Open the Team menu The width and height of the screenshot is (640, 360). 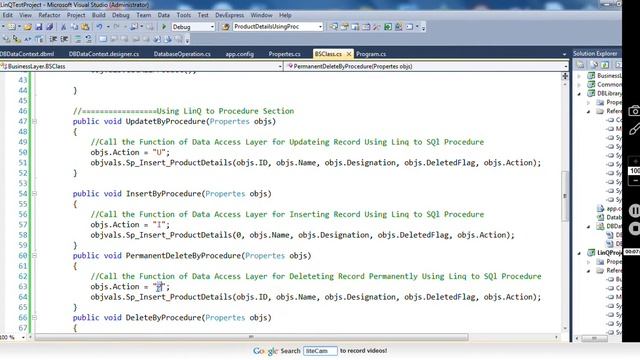tap(144, 15)
